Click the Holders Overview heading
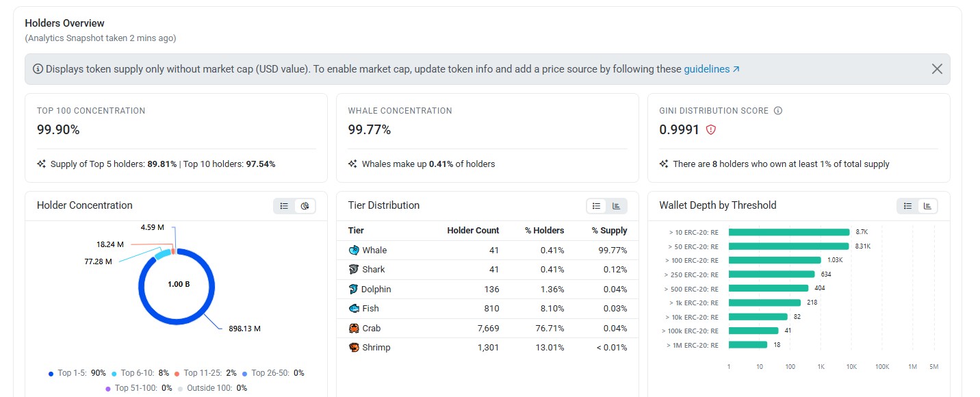 tap(65, 23)
